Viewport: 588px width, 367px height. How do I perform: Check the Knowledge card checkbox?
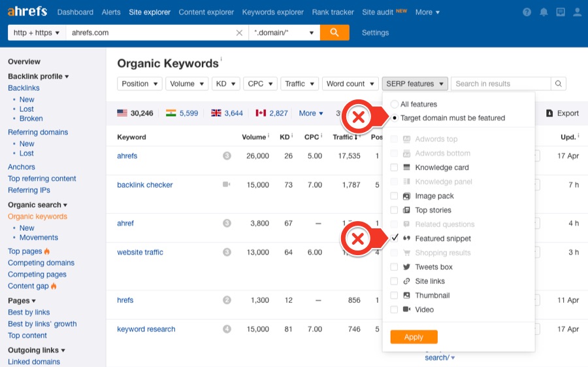(x=394, y=167)
